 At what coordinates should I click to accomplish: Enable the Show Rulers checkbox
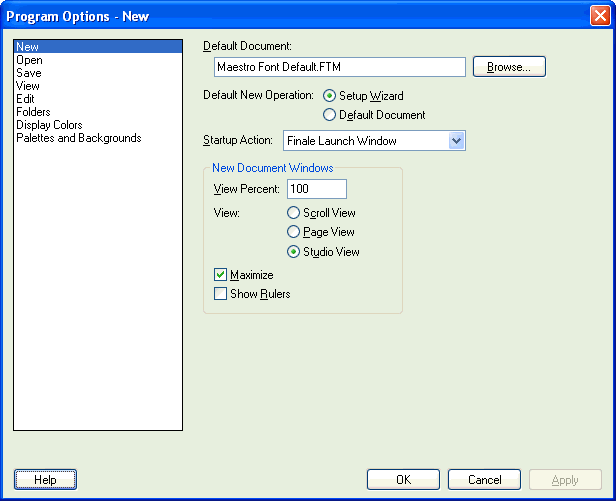click(221, 294)
